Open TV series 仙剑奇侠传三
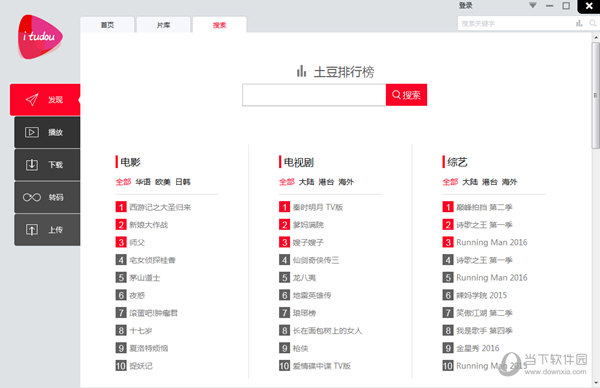600x388 pixels. pos(316,260)
